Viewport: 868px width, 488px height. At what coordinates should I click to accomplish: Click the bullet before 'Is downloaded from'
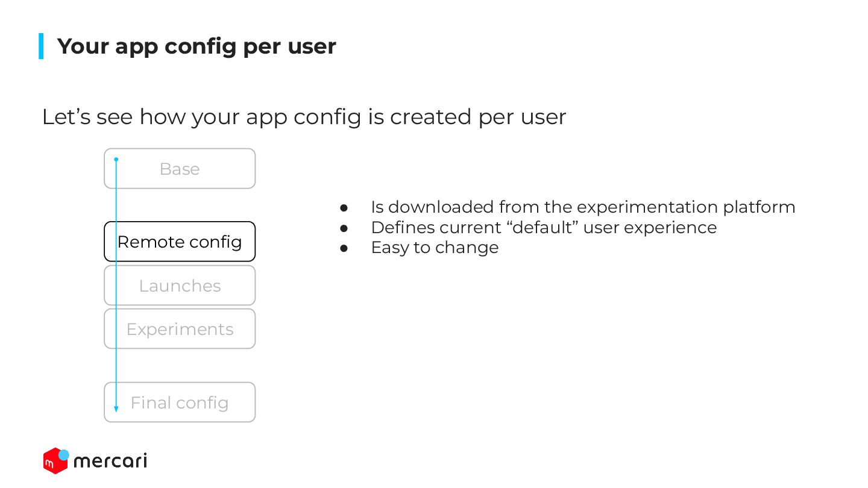click(x=344, y=208)
